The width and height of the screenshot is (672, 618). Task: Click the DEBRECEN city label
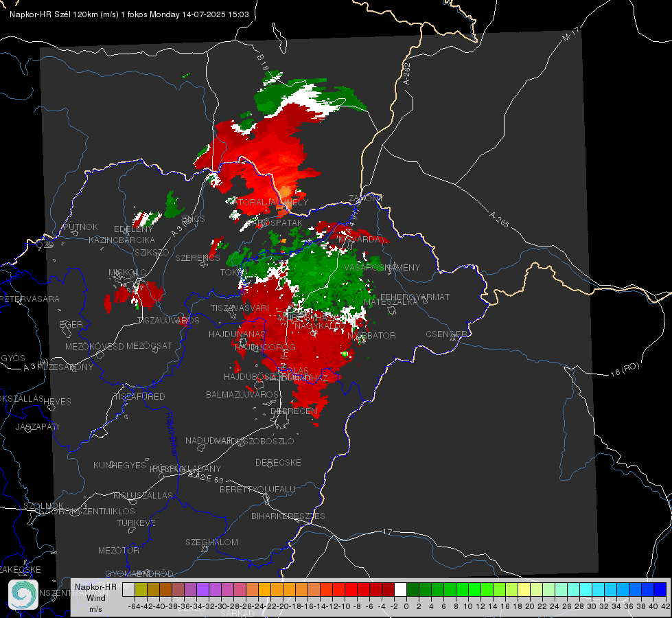coord(294,411)
